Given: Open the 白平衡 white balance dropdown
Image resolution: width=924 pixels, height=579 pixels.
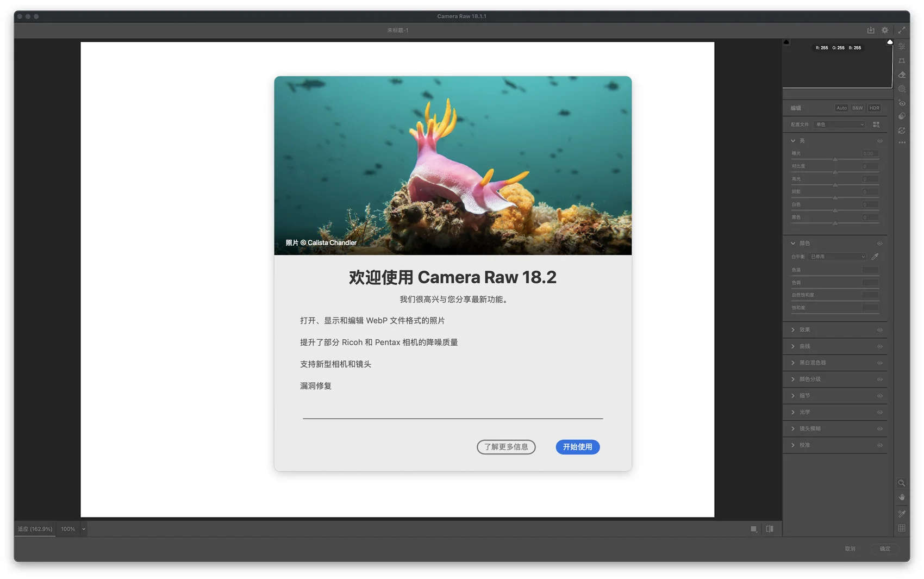Looking at the screenshot, I should pos(838,257).
